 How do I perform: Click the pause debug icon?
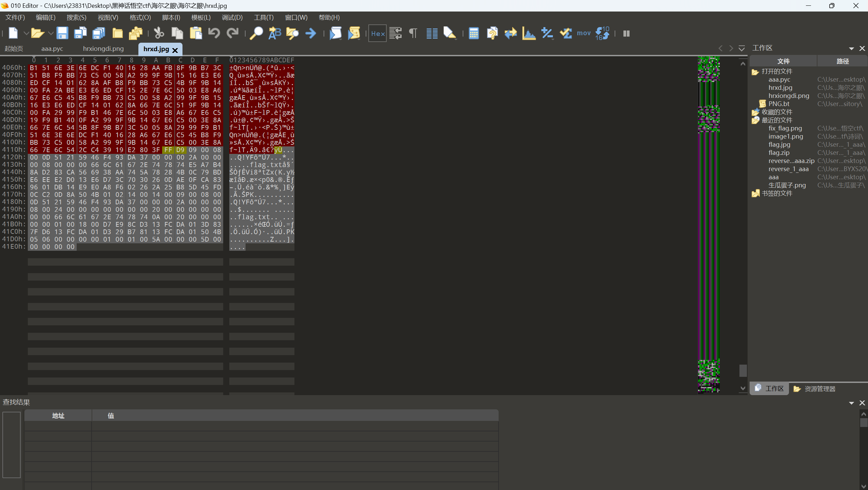[626, 33]
